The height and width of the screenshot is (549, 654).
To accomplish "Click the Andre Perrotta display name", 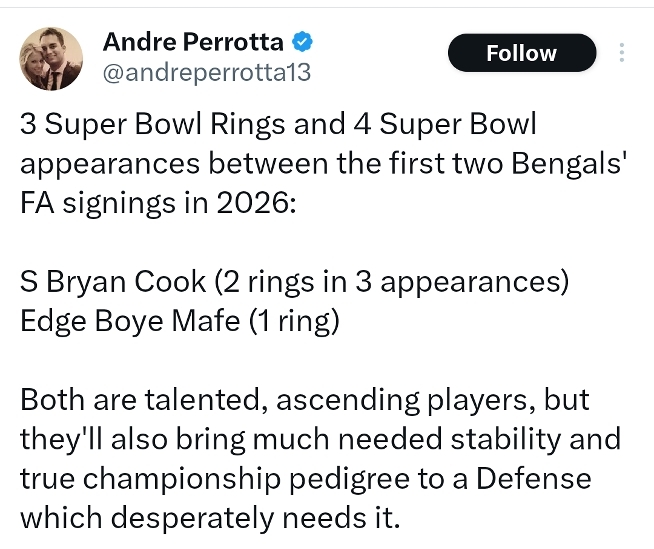I will [x=194, y=42].
